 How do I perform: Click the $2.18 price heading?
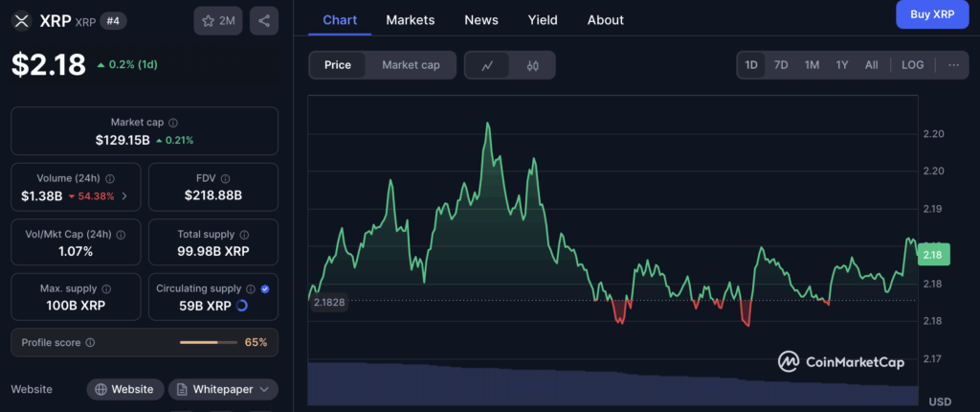[49, 64]
